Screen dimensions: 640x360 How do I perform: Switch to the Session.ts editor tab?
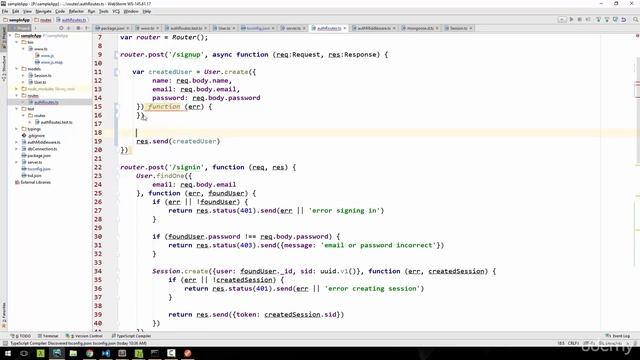(x=458, y=28)
